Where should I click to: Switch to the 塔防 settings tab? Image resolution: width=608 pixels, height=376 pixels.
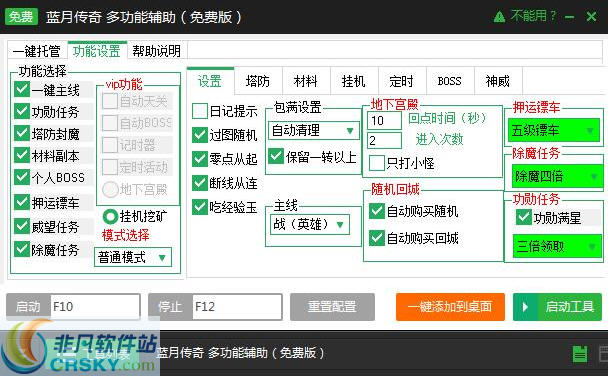click(258, 81)
